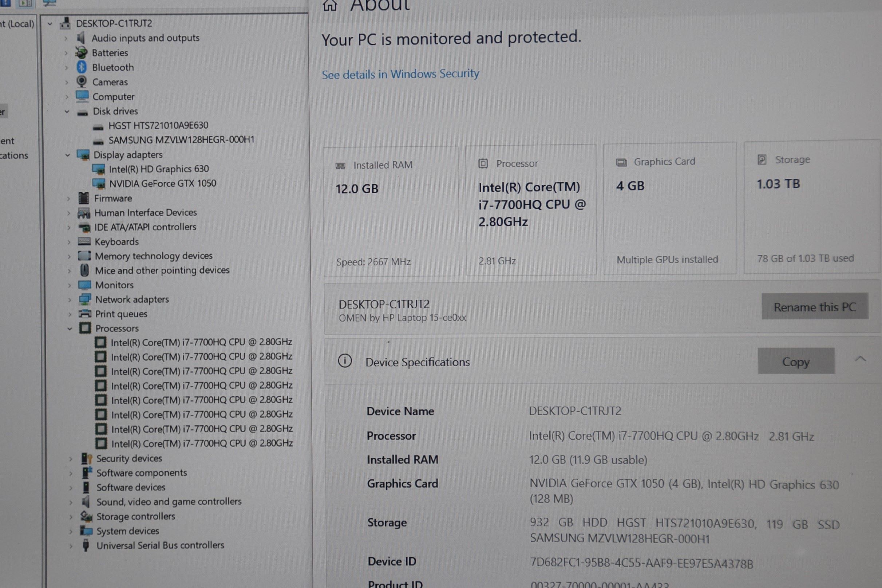The image size is (882, 588).
Task: Click the Batteries category icon
Action: pos(81,52)
